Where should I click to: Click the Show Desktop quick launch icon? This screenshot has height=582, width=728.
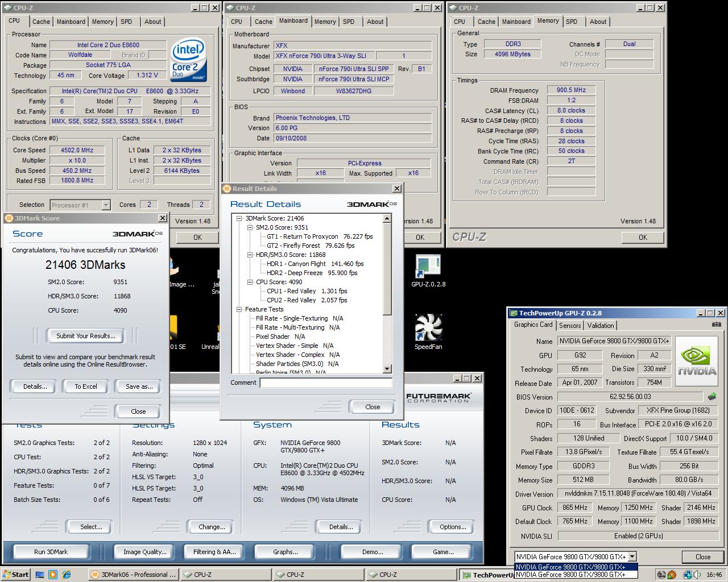(40, 575)
